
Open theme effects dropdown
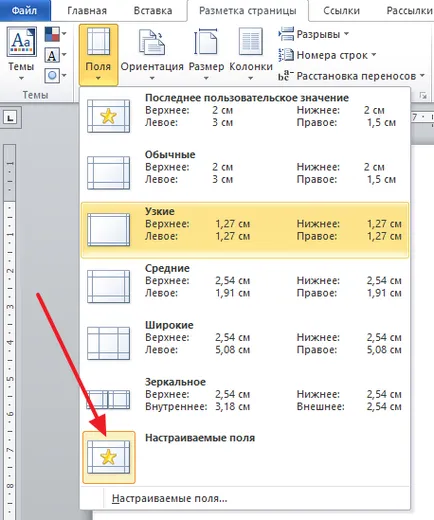55,76
